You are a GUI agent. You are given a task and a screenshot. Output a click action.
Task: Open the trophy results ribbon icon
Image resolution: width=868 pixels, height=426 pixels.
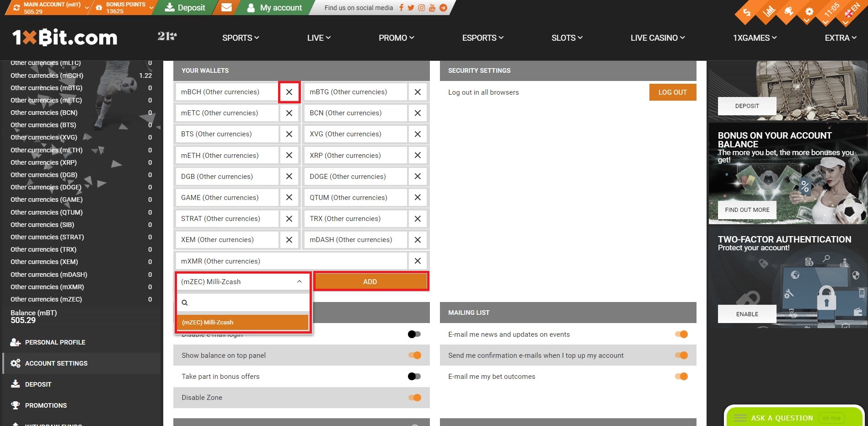[x=789, y=11]
